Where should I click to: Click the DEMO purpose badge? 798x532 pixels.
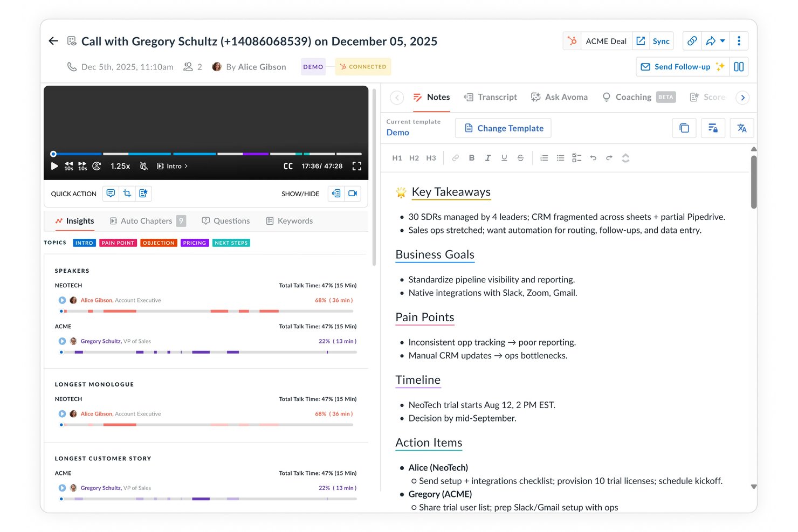point(313,67)
